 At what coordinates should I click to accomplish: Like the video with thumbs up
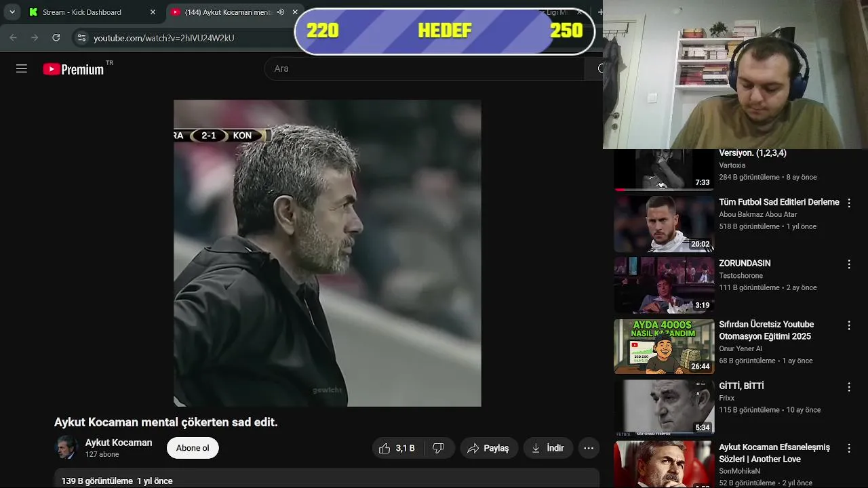point(397,448)
